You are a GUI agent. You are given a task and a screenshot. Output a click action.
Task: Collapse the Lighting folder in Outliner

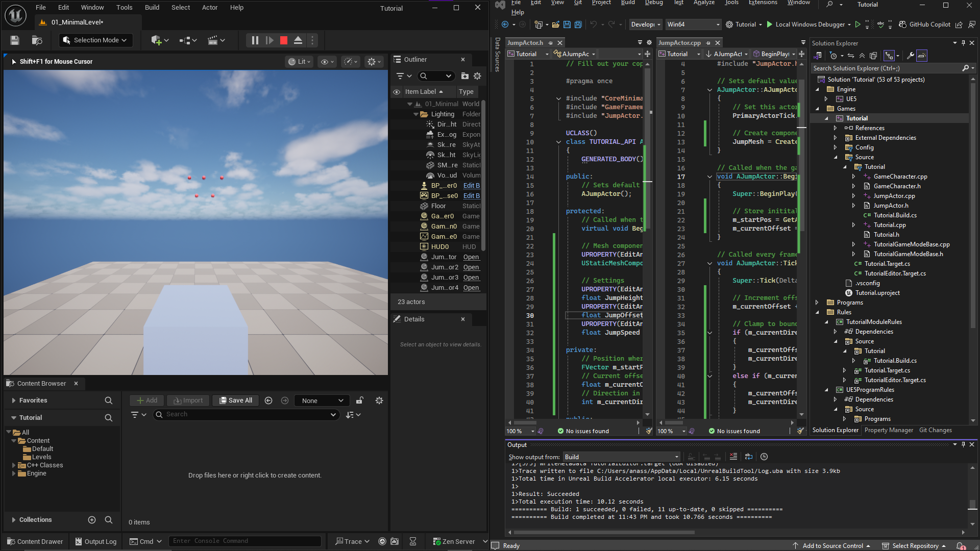click(416, 114)
